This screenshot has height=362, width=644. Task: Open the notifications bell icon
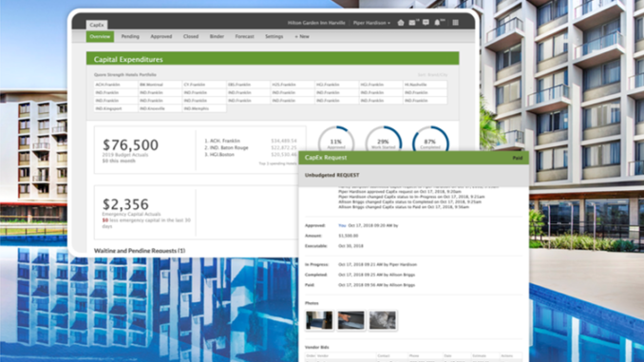(x=438, y=23)
